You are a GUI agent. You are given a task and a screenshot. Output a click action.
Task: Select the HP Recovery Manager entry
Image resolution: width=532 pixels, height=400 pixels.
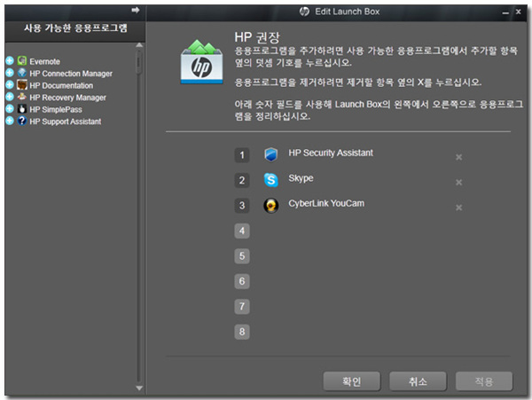pos(67,98)
